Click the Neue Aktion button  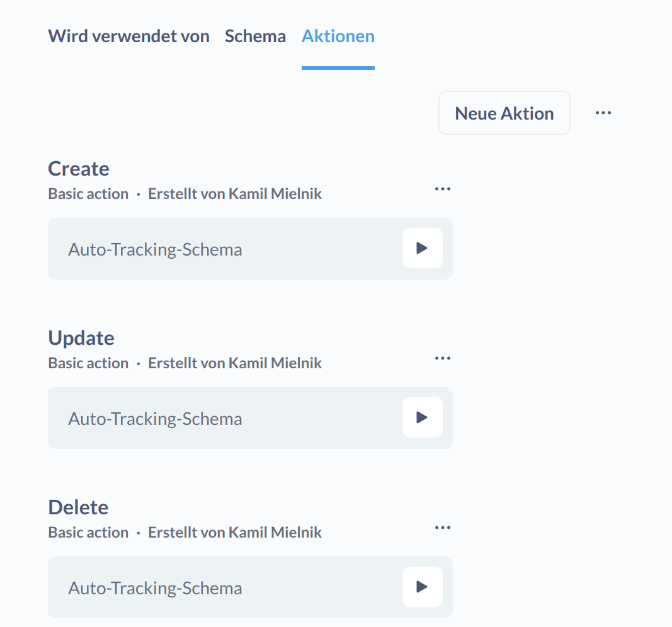(x=504, y=113)
